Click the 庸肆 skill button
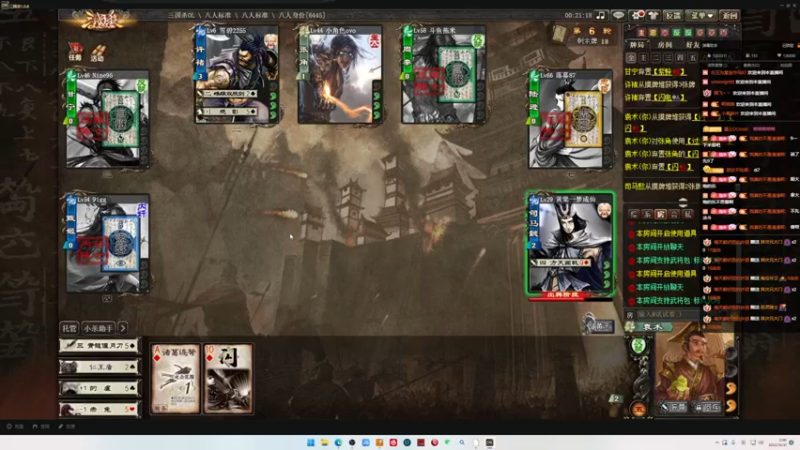Image resolution: width=800 pixels, height=450 pixels. click(674, 407)
